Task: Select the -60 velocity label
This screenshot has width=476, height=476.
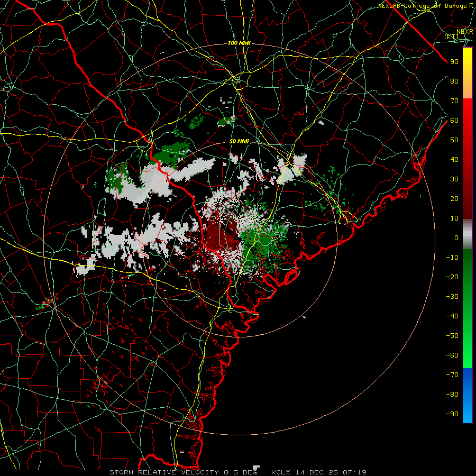Action: click(452, 355)
